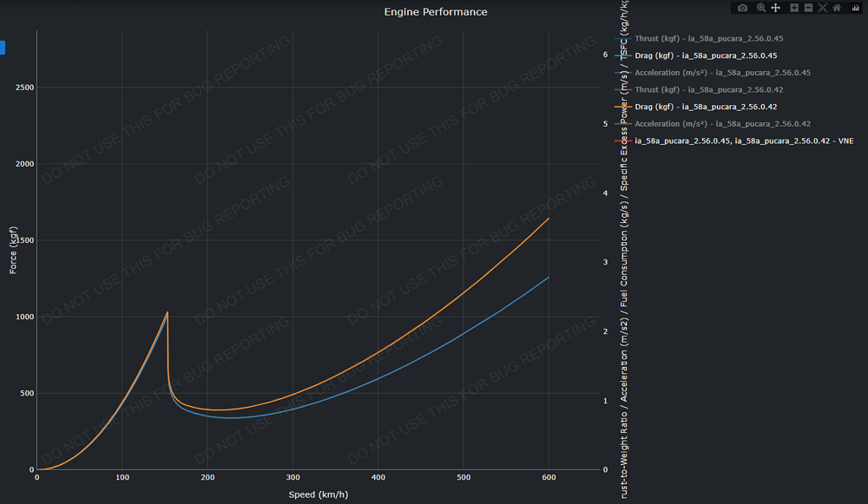The width and height of the screenshot is (868, 504).
Task: Toggle the VNE legend entry
Action: point(744,141)
